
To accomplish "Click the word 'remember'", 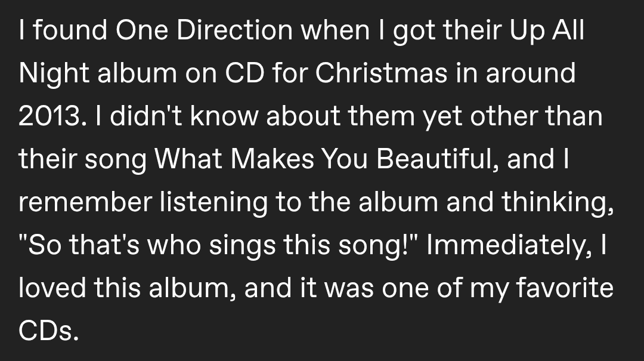I will 85,202.
